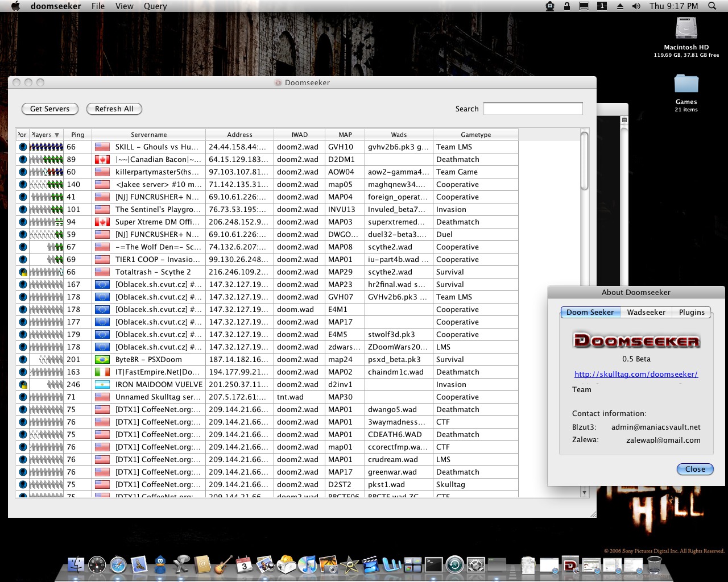Sort the list by Ping column

pos(77,135)
